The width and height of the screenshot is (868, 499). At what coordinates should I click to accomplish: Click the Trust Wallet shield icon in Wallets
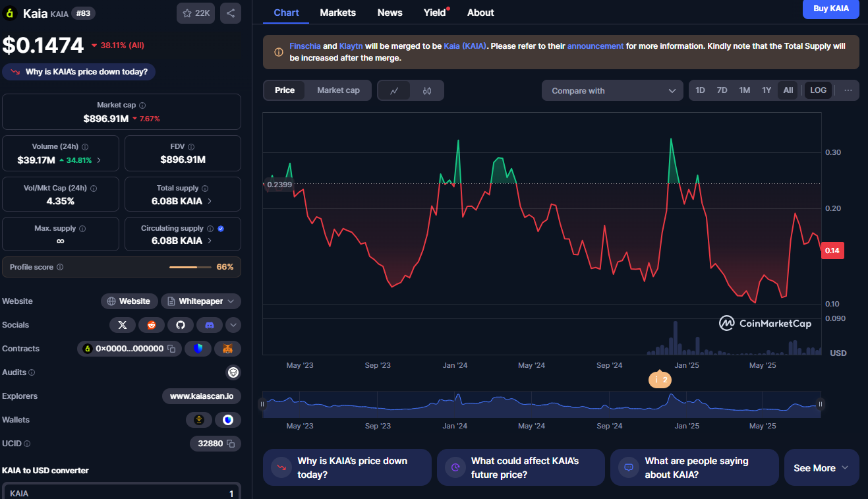coord(228,420)
